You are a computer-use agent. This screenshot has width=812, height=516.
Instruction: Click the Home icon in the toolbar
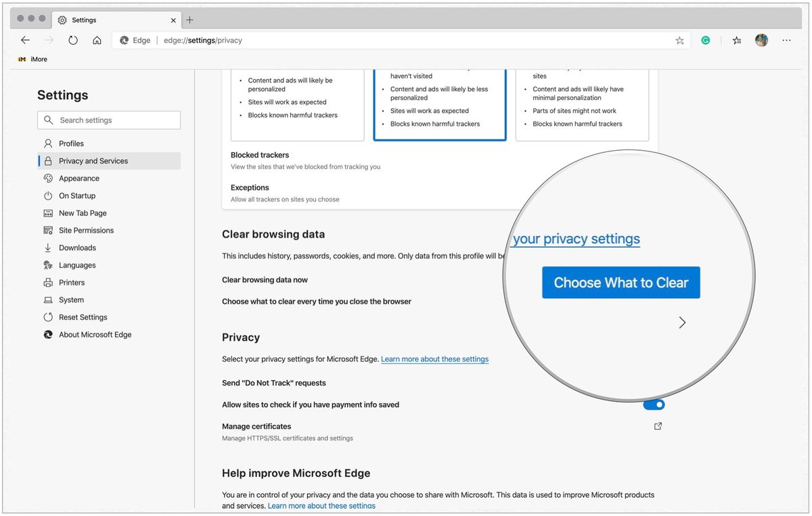[97, 41]
